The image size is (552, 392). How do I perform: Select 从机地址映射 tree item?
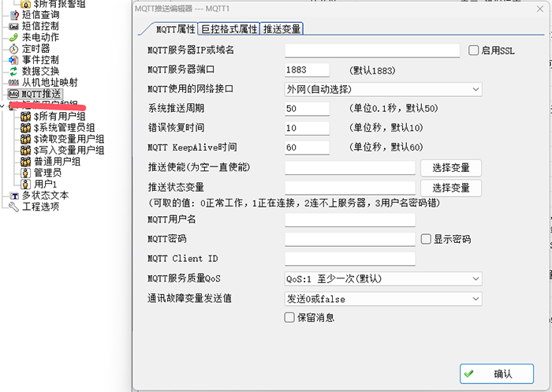[x=49, y=82]
